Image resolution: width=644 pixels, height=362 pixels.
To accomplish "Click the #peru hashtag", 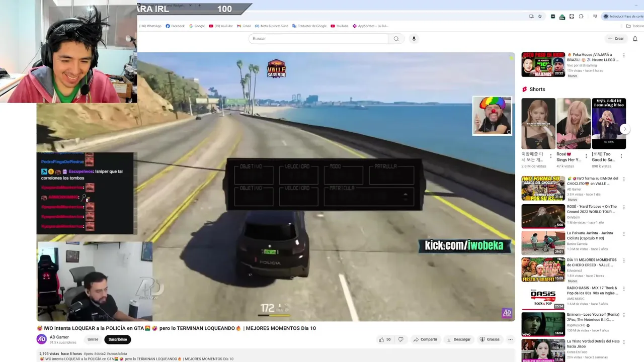I will pyautogui.click(x=88, y=353).
